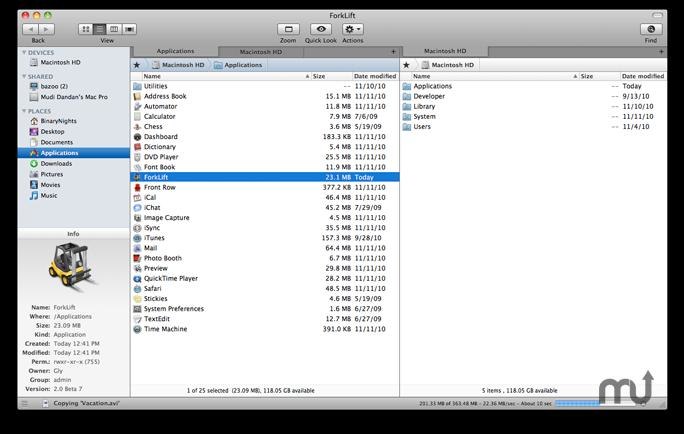Add new tab in left pane
This screenshot has height=434, width=684.
[393, 52]
